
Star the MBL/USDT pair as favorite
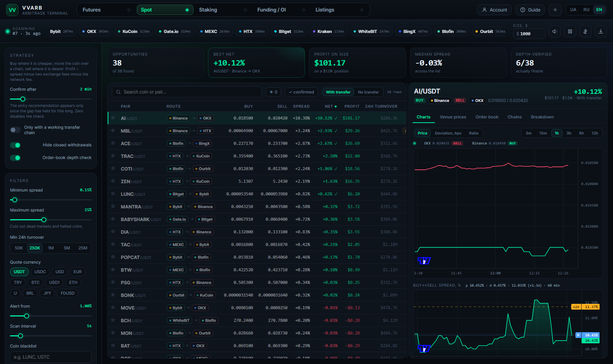113,131
